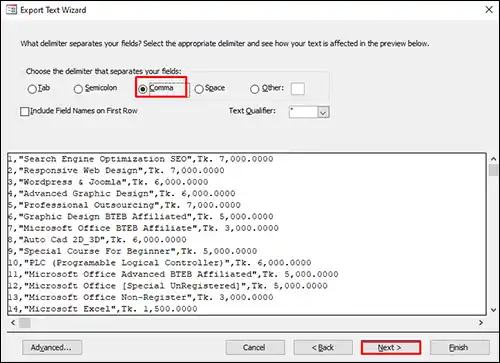The image size is (500, 363).
Task: Click the preview scroll down arrow
Action: point(494,310)
